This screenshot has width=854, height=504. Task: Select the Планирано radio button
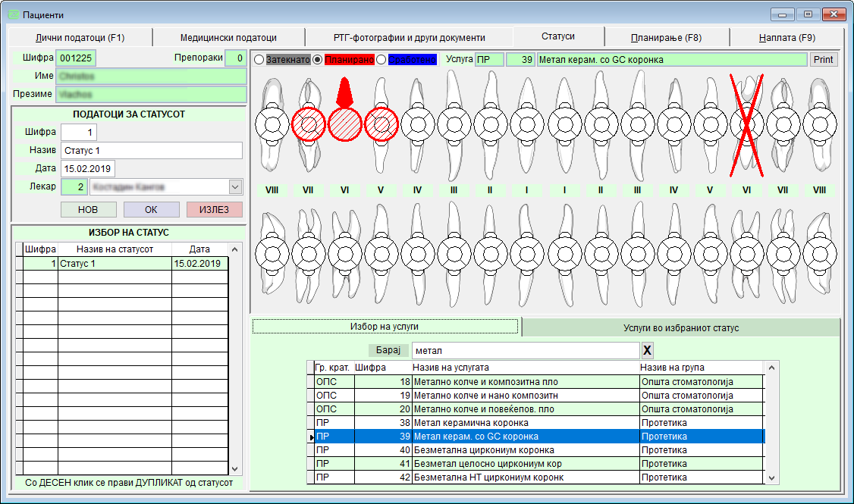(x=318, y=60)
